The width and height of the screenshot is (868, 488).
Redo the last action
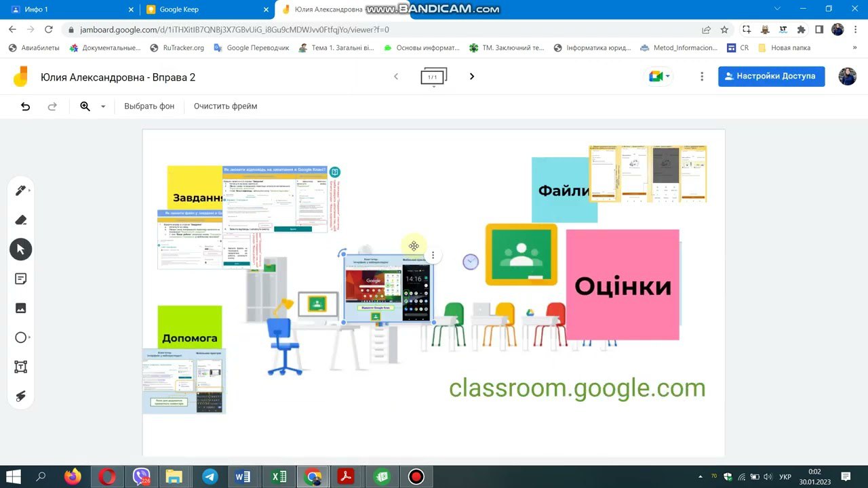(x=52, y=106)
